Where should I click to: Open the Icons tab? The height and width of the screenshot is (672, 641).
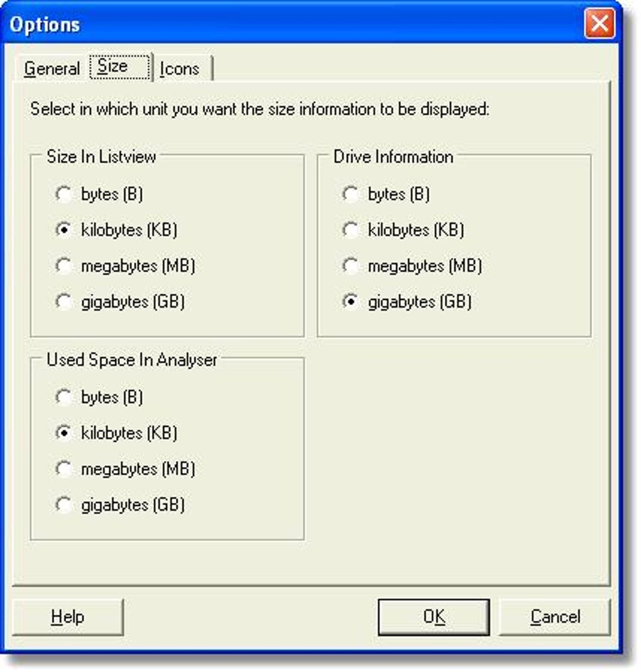pos(180,68)
